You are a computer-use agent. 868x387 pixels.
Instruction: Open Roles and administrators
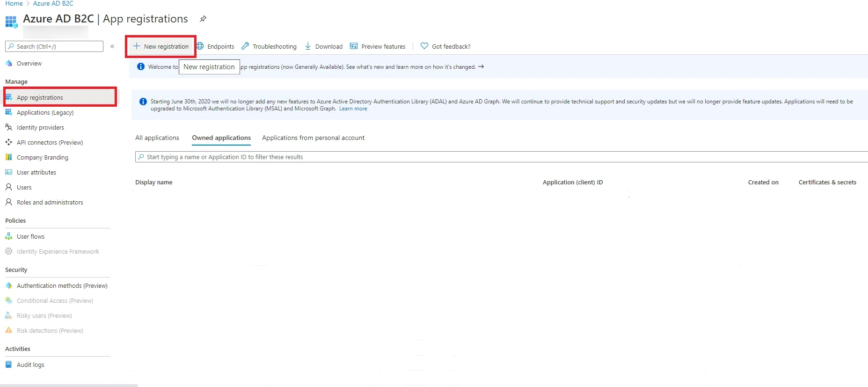pyautogui.click(x=50, y=202)
